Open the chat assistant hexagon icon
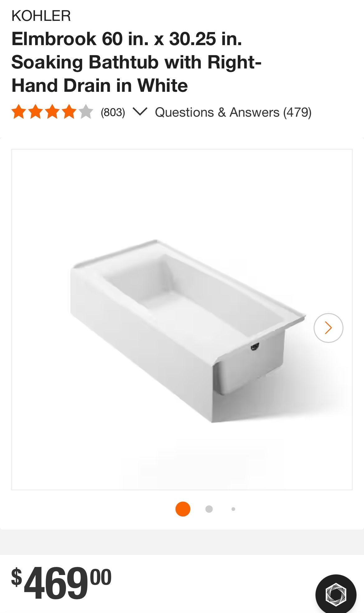Viewport: 364px width, 613px height. point(336,595)
